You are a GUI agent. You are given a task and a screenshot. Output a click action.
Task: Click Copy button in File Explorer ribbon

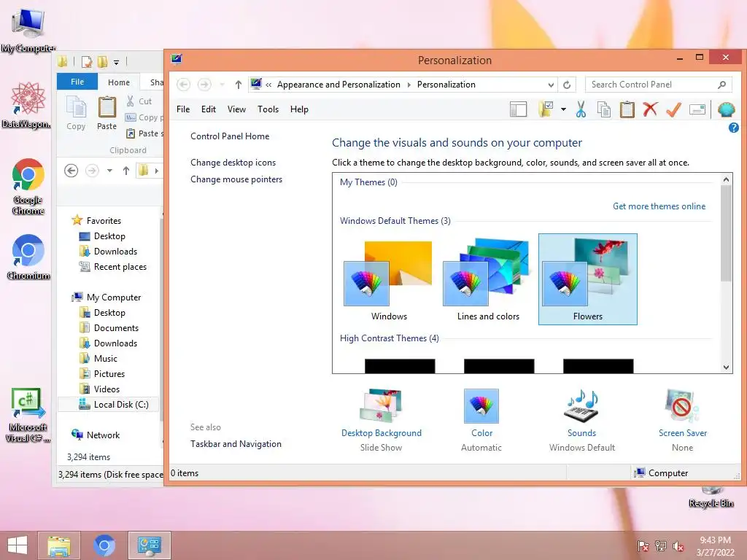[76, 113]
